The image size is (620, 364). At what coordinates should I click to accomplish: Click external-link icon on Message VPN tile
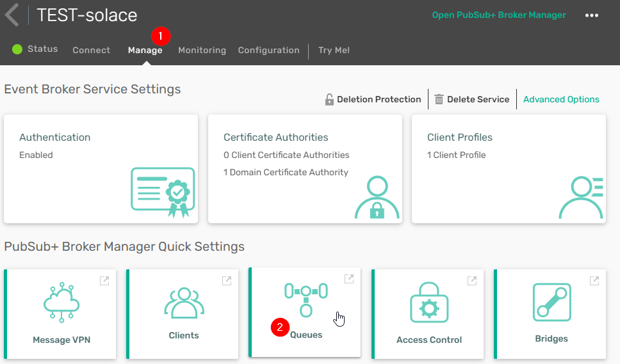[104, 280]
